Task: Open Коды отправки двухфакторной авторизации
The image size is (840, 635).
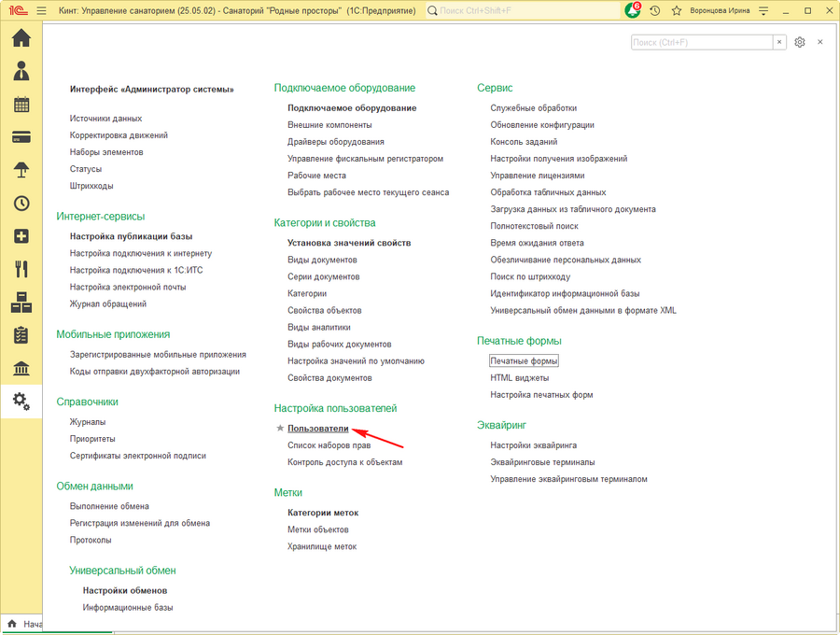Action: (155, 372)
